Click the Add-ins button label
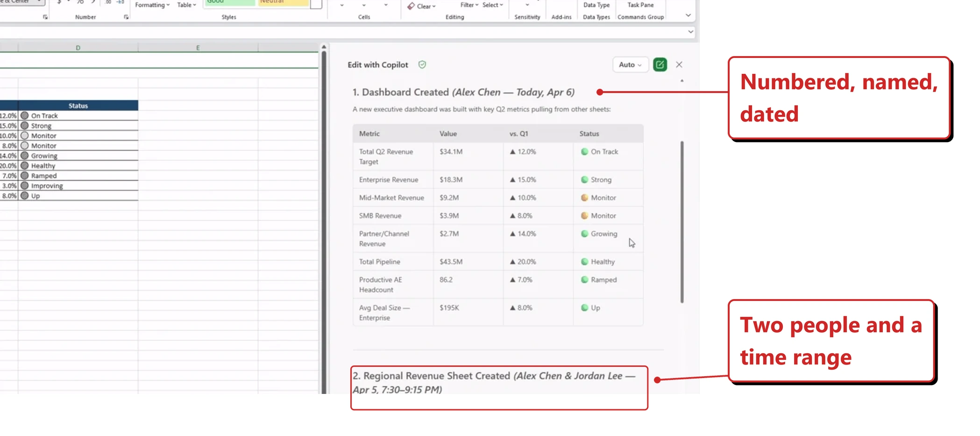 [561, 17]
